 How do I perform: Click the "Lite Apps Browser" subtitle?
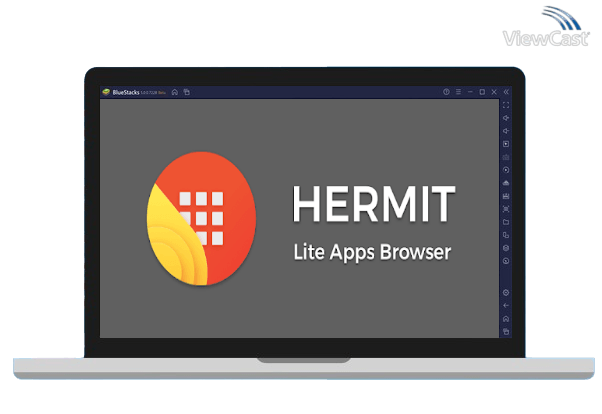click(372, 253)
